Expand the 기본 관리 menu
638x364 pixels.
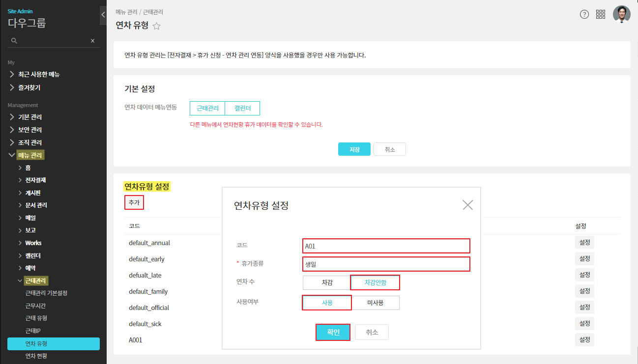click(x=29, y=117)
